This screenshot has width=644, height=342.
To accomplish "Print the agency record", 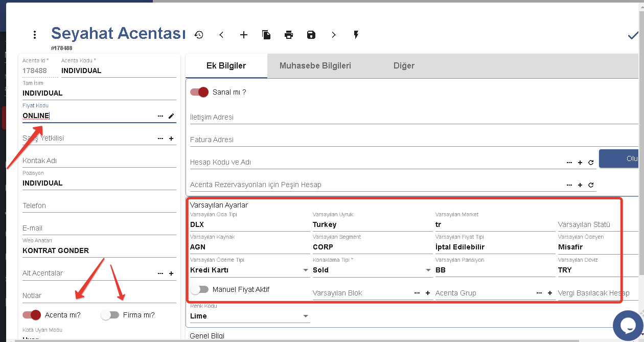I will [x=289, y=35].
